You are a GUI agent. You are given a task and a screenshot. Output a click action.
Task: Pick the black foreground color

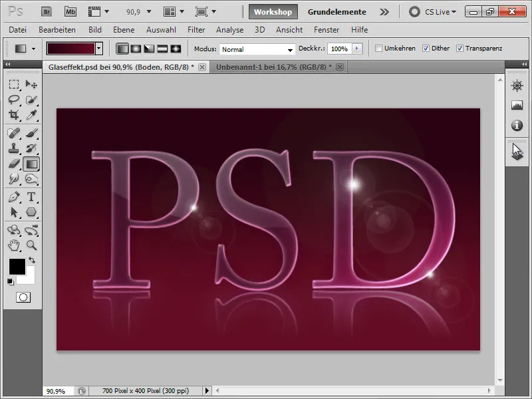[17, 267]
